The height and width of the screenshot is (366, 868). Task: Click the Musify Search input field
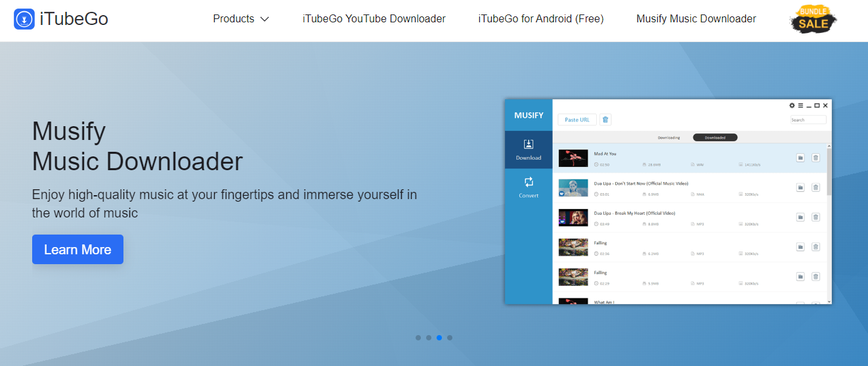(808, 120)
